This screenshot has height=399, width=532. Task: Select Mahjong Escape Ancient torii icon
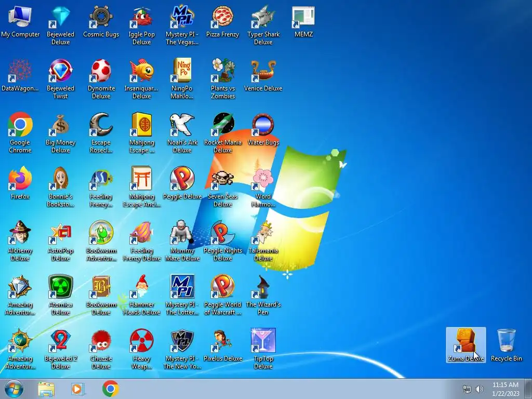pos(141,179)
